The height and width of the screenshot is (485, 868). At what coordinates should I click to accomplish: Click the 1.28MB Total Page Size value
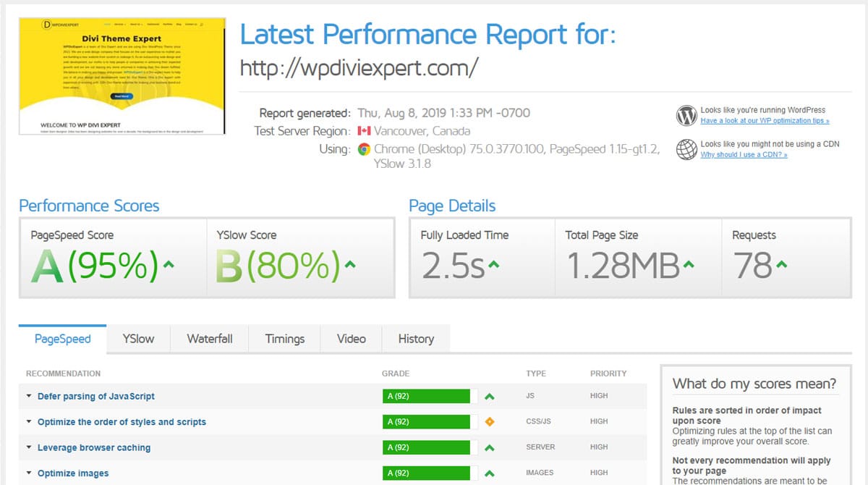(623, 266)
